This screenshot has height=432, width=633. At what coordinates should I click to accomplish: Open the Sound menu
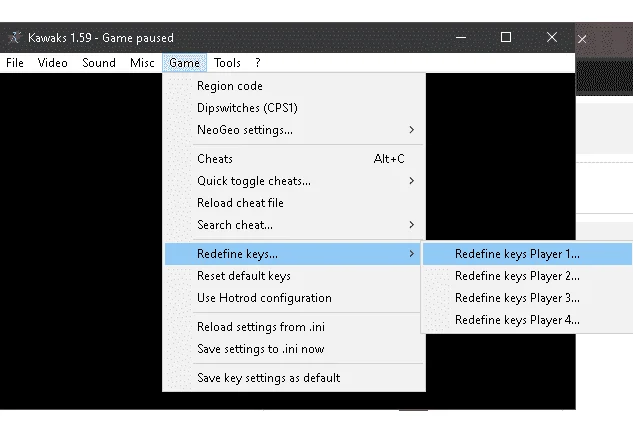pos(99,63)
